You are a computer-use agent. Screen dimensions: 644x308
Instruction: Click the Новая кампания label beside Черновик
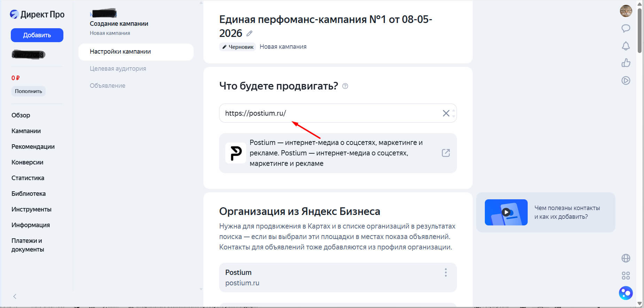coord(283,47)
